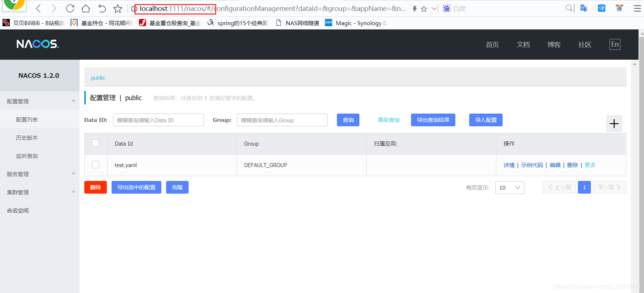Open 详情 for test.yaml
Screen dimensions: 644x293
tap(509, 165)
